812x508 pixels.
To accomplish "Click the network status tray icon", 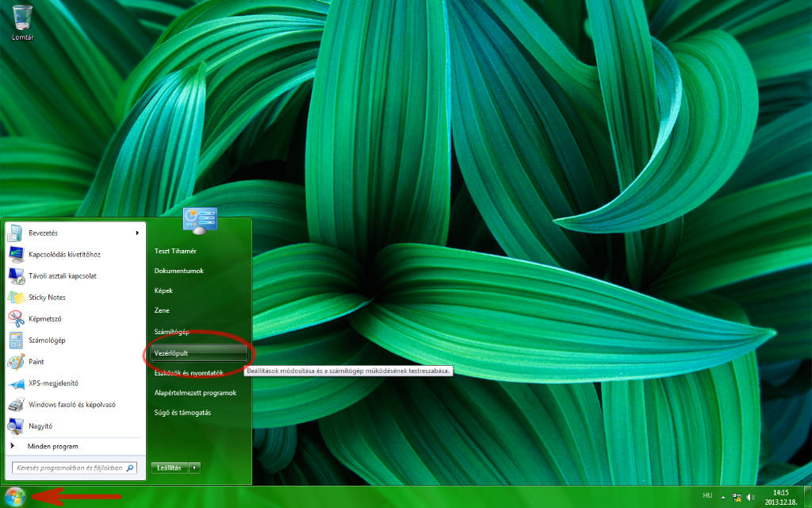I will (x=736, y=498).
